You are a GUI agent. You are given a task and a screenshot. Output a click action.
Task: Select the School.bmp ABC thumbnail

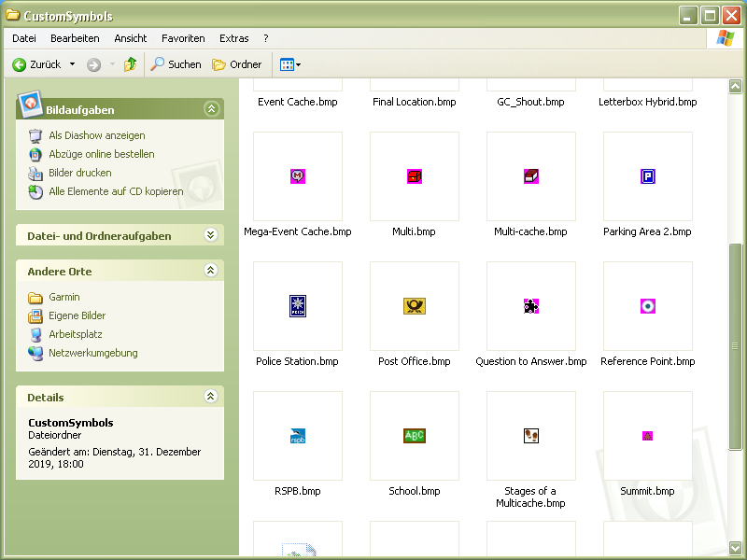415,436
